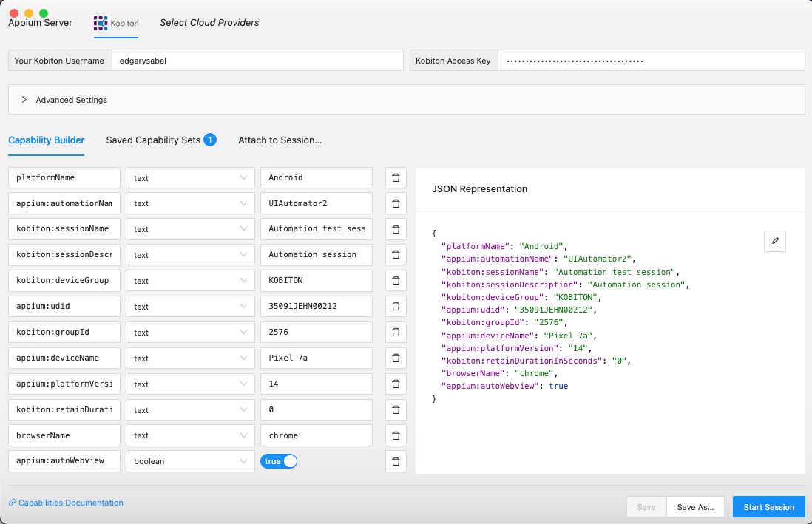
Task: Delete the kobiton:sessionName capability row
Action: point(396,229)
